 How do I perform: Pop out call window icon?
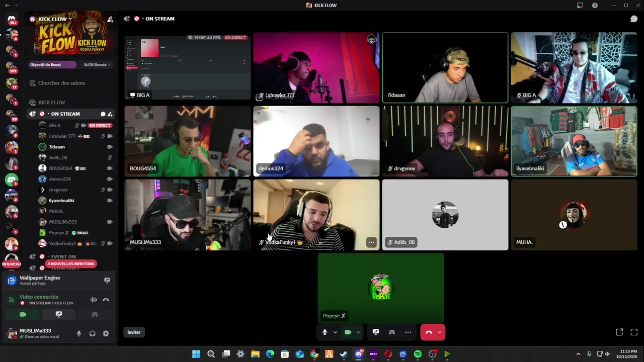click(619, 332)
